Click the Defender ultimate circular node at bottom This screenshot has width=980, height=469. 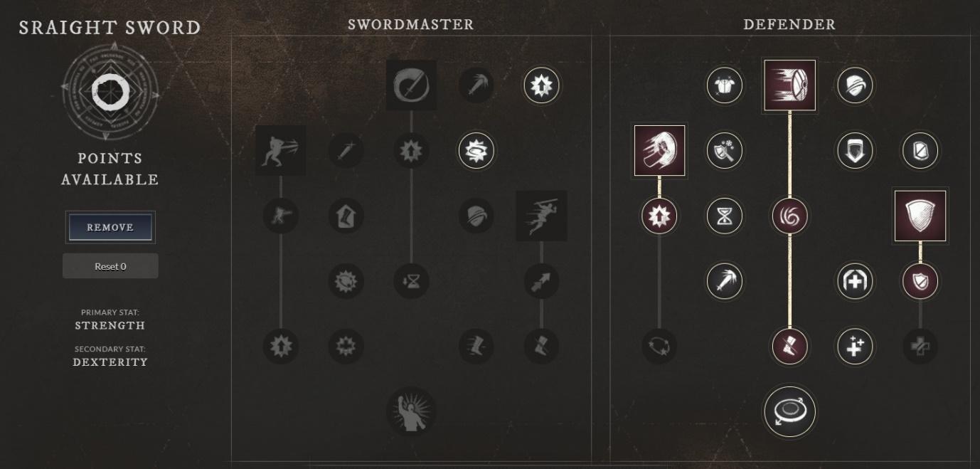click(x=789, y=411)
